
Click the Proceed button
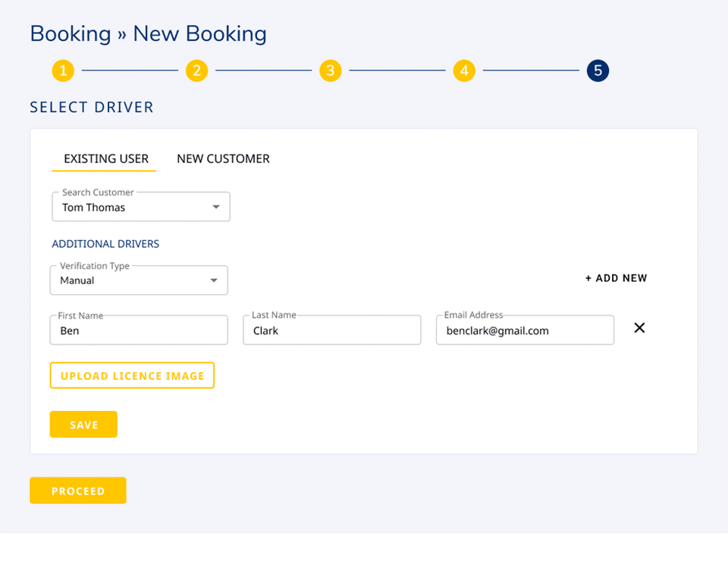point(77,490)
